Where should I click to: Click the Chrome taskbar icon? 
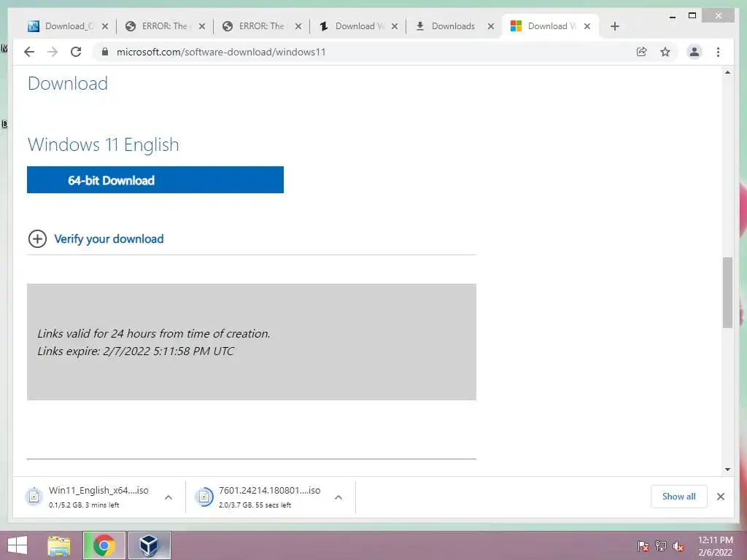(104, 545)
